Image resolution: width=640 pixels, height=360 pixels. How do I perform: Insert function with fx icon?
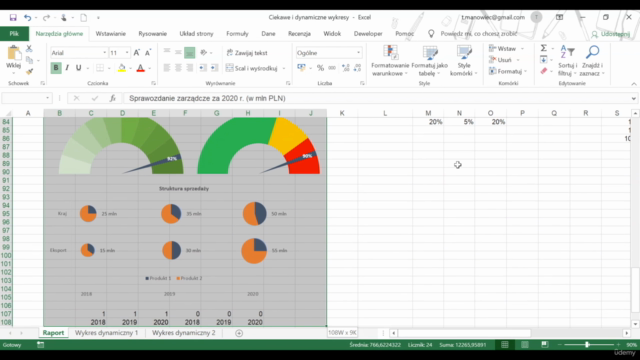[113, 98]
